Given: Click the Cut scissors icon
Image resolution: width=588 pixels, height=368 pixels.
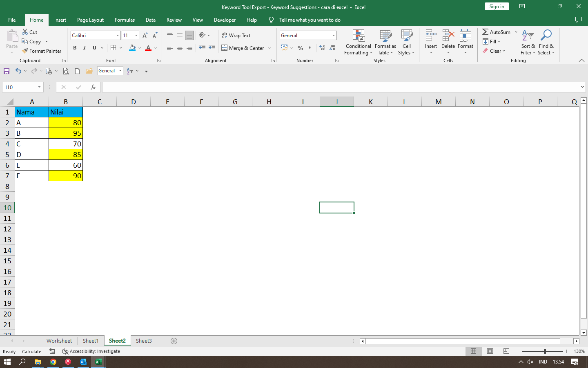Looking at the screenshot, I should click(x=25, y=32).
